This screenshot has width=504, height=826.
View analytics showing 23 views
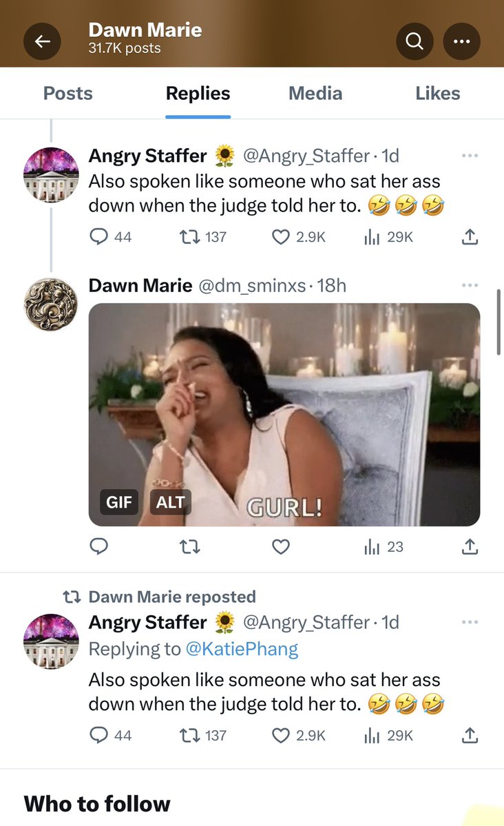click(x=384, y=547)
